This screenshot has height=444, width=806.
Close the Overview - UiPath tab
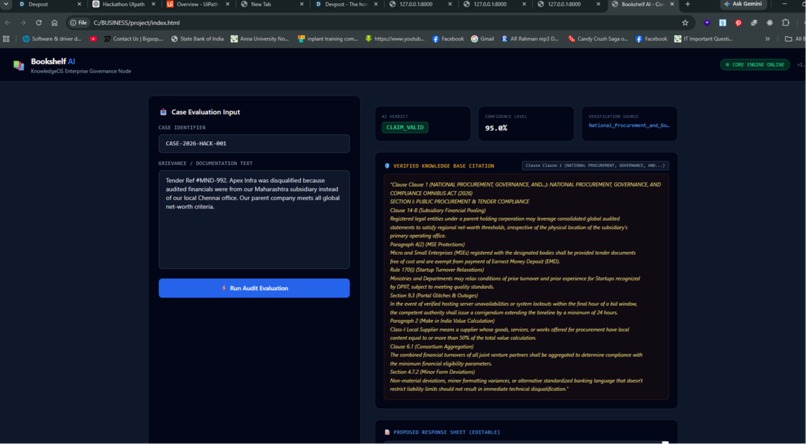(x=228, y=4)
